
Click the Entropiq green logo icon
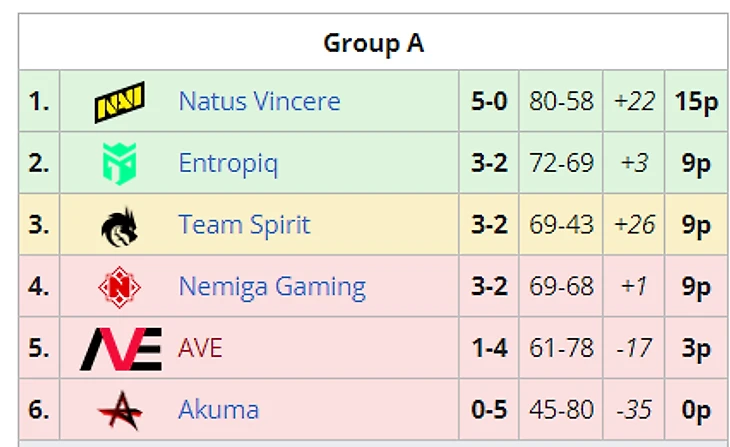[119, 163]
